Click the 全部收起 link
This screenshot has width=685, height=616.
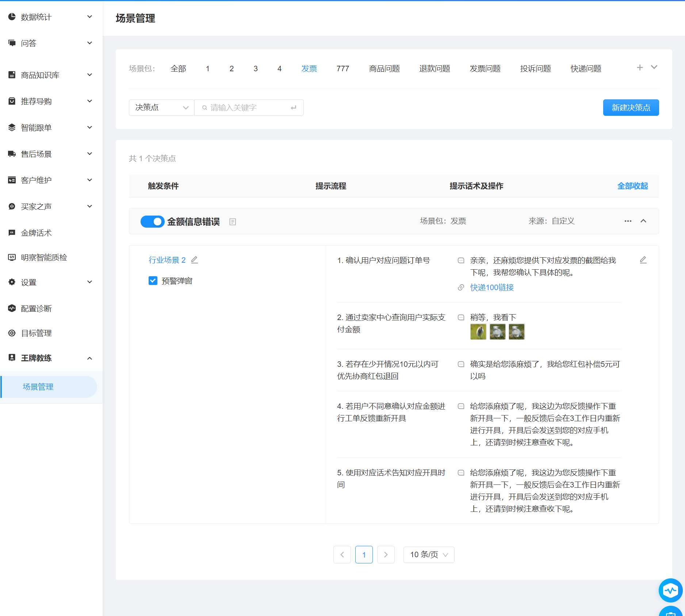(632, 186)
